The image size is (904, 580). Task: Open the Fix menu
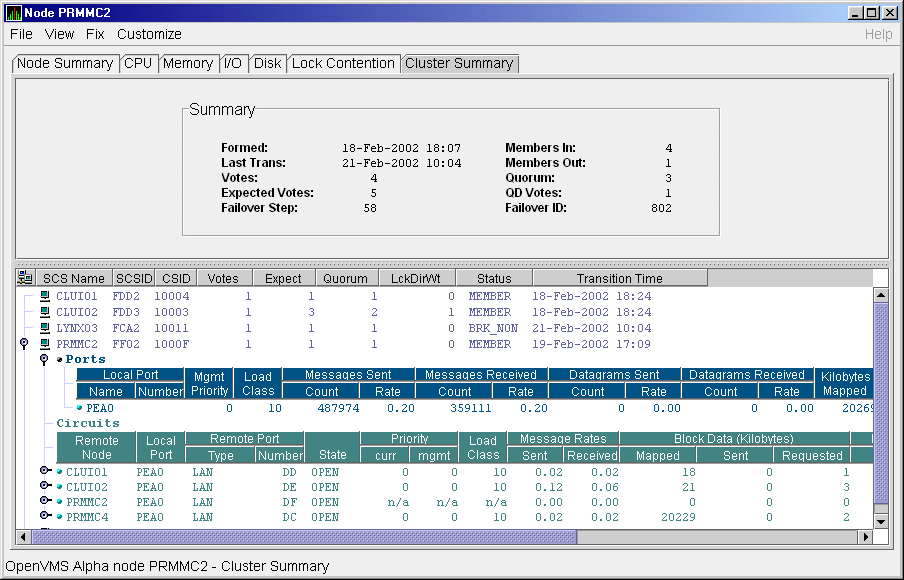pos(95,34)
